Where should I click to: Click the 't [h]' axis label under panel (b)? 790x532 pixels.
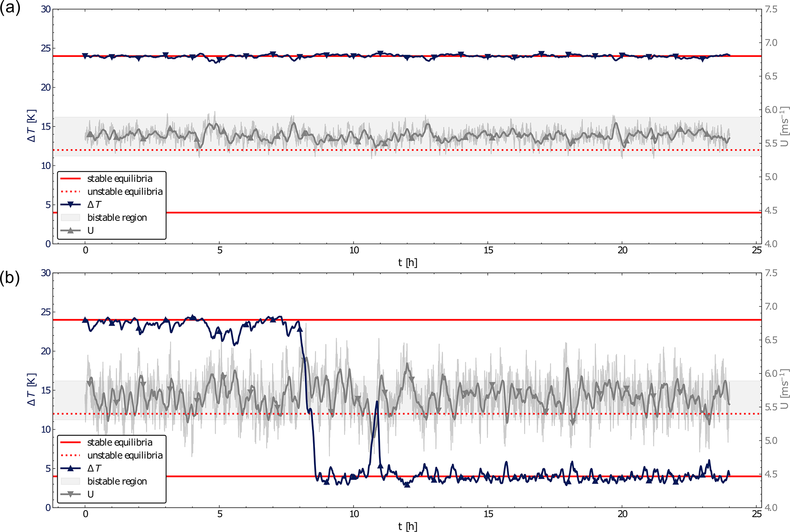[407, 526]
